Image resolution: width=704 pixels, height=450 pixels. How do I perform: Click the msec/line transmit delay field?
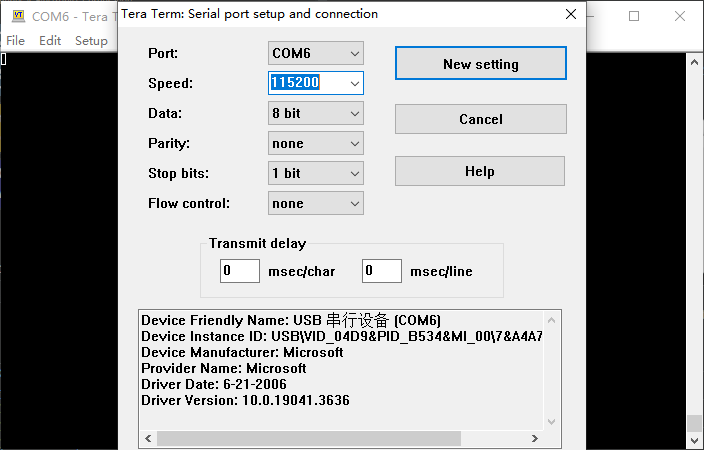[381, 270]
